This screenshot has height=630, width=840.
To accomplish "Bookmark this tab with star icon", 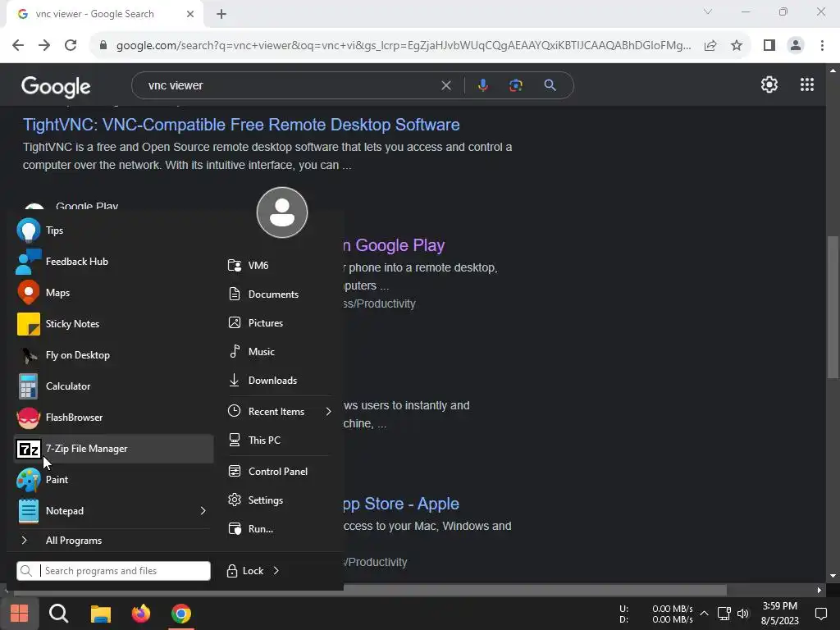I will tap(737, 46).
